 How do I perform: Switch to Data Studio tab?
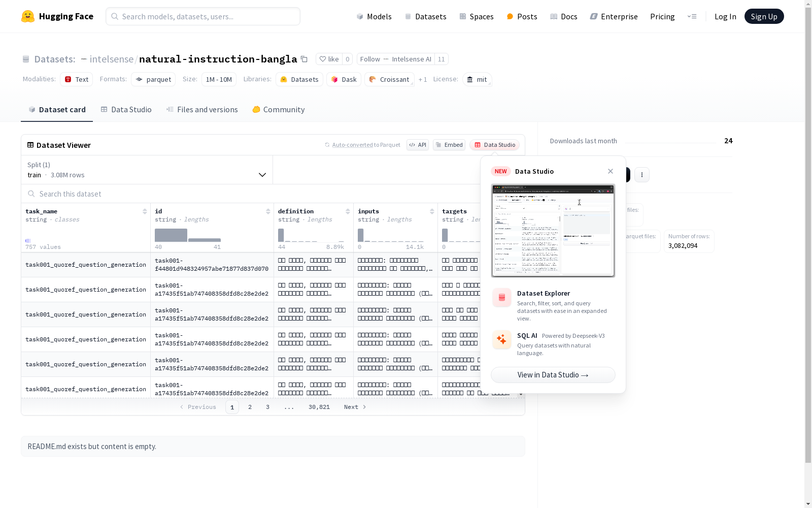point(126,110)
